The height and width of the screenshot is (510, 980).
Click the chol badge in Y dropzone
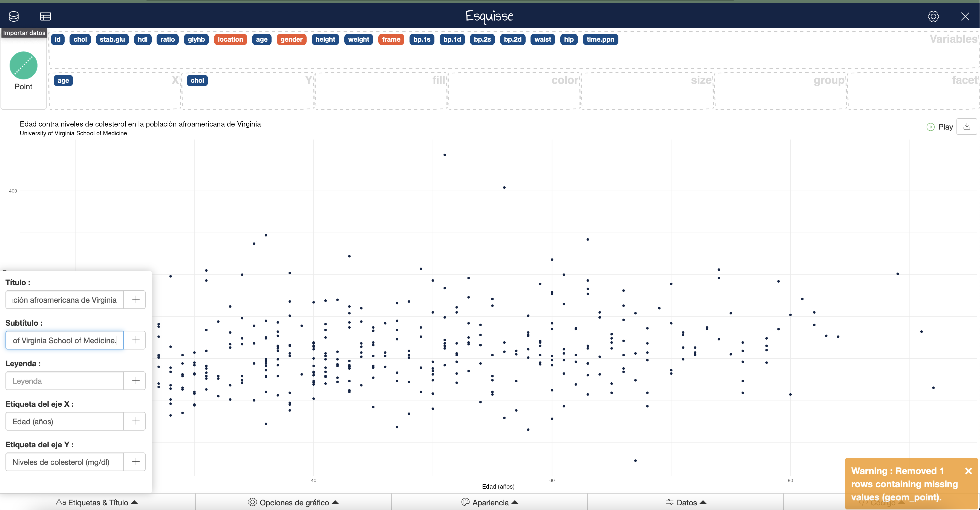click(197, 80)
